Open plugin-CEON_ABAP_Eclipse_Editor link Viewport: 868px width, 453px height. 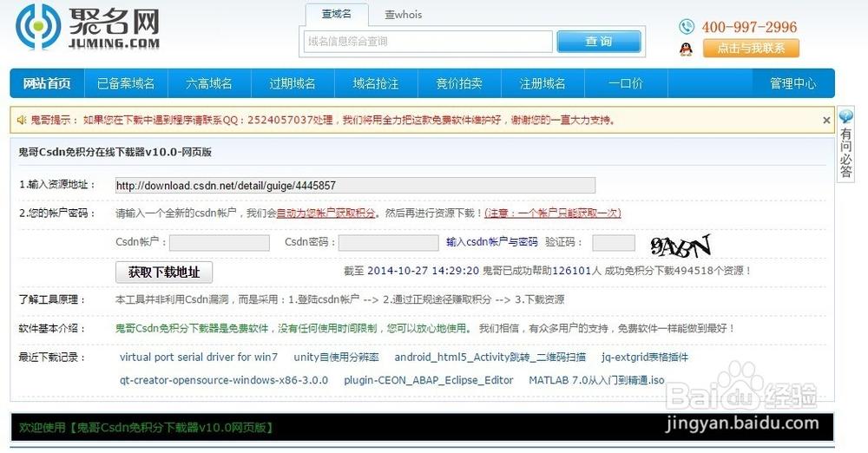(x=429, y=380)
